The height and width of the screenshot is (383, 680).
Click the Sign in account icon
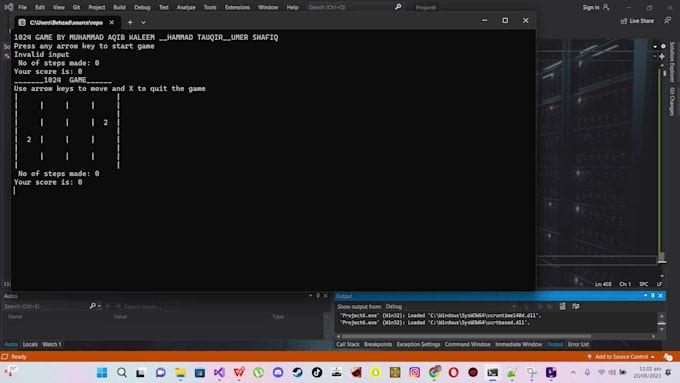click(606, 7)
